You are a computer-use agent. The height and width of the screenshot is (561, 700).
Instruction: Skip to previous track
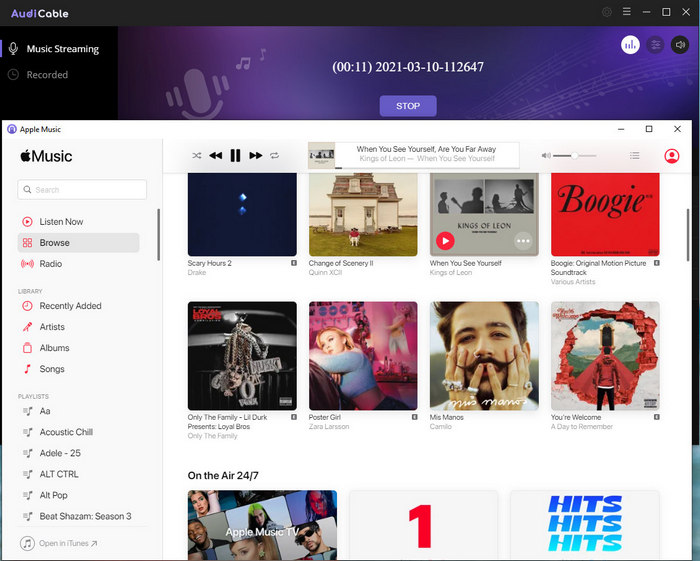(x=216, y=155)
